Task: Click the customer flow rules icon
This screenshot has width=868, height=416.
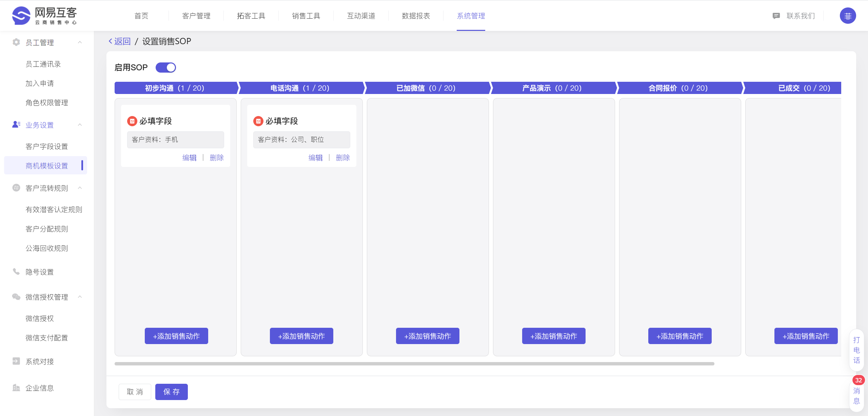Action: [16, 188]
